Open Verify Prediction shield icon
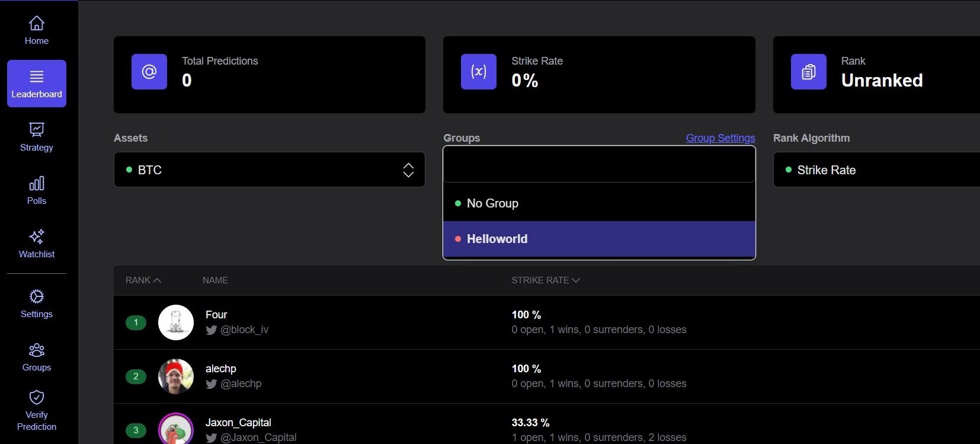This screenshot has width=980, height=444. [x=37, y=397]
